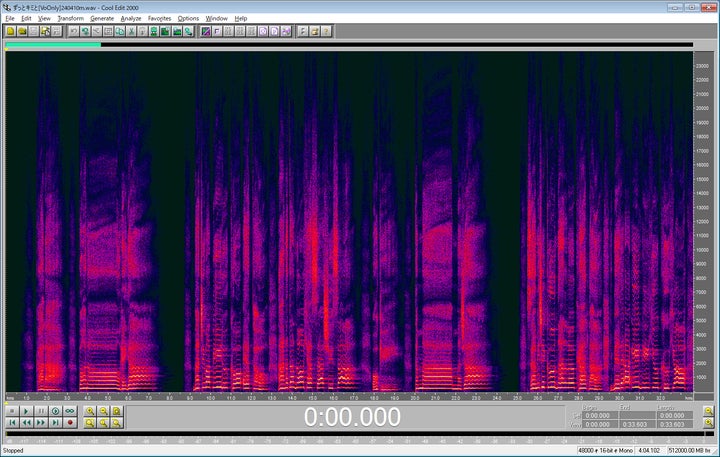
Task: Click the vertical Zoom In icon at right
Action: (x=709, y=423)
